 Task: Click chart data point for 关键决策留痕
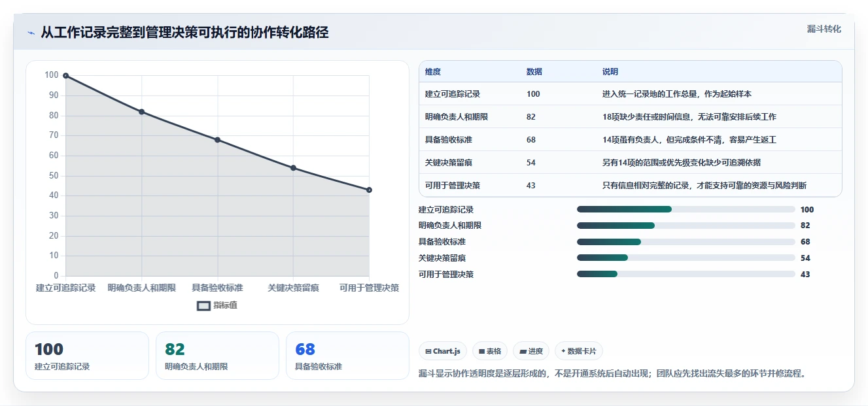pyautogui.click(x=293, y=168)
